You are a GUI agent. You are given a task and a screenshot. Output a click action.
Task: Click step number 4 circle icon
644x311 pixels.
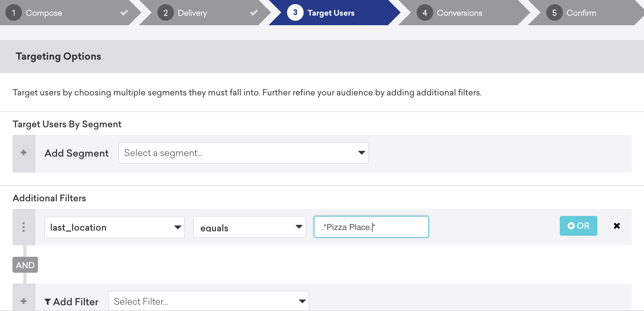(425, 13)
